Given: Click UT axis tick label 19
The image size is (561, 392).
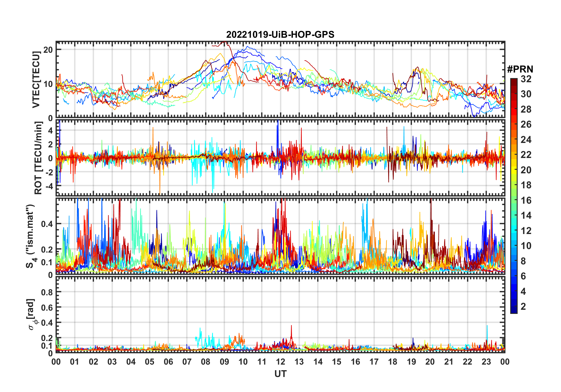Looking at the screenshot, I should click(x=411, y=362).
